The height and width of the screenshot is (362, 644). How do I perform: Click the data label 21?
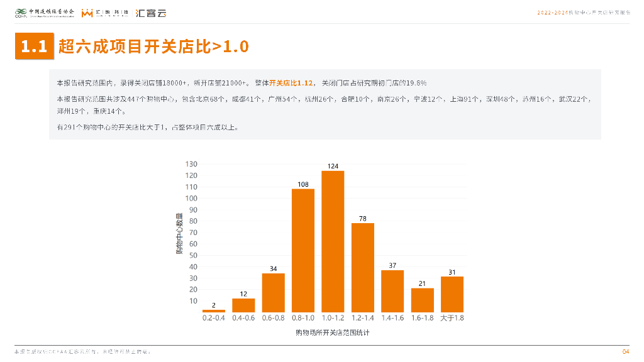[422, 283]
